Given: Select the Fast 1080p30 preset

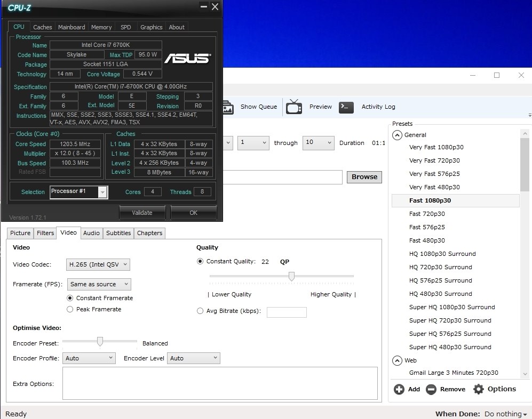Looking at the screenshot, I should (x=455, y=200).
